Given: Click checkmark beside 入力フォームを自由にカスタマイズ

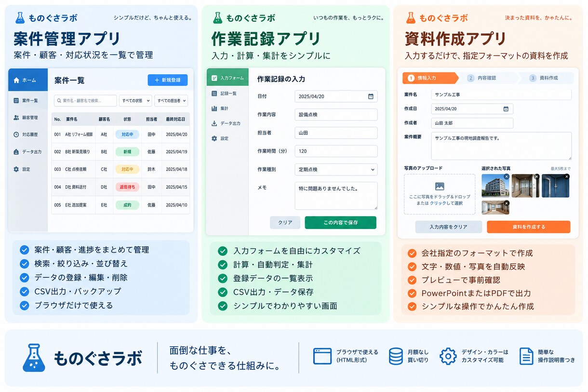Looking at the screenshot, I should pyautogui.click(x=223, y=251).
